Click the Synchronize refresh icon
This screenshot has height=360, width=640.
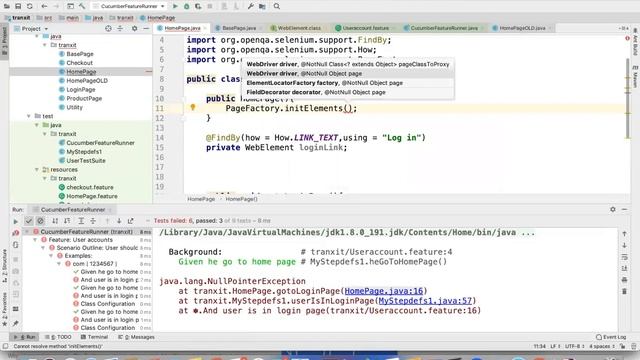pos(30,6)
